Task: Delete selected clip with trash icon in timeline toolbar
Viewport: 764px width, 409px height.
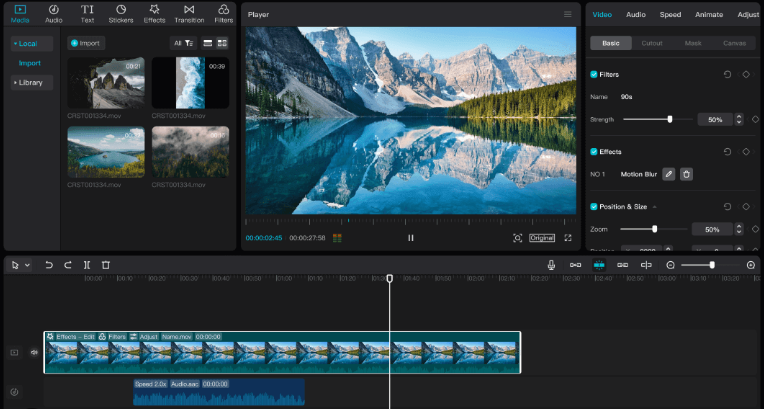Action: 106,265
